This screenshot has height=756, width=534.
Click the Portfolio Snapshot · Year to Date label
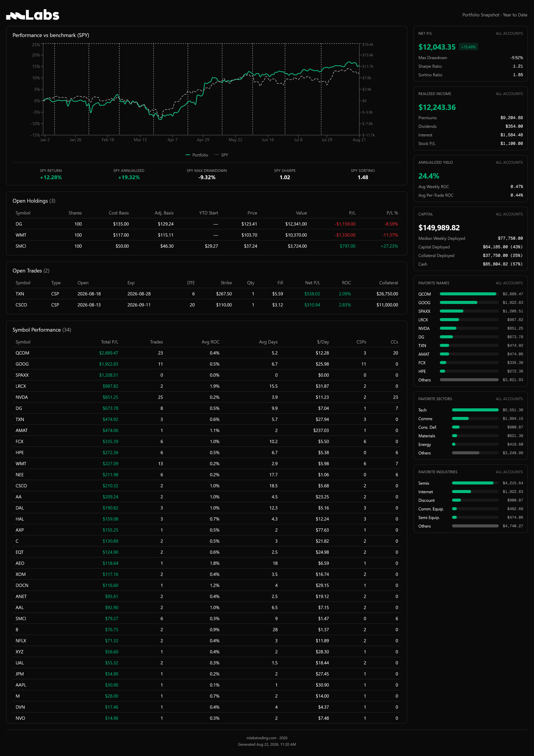click(x=495, y=15)
